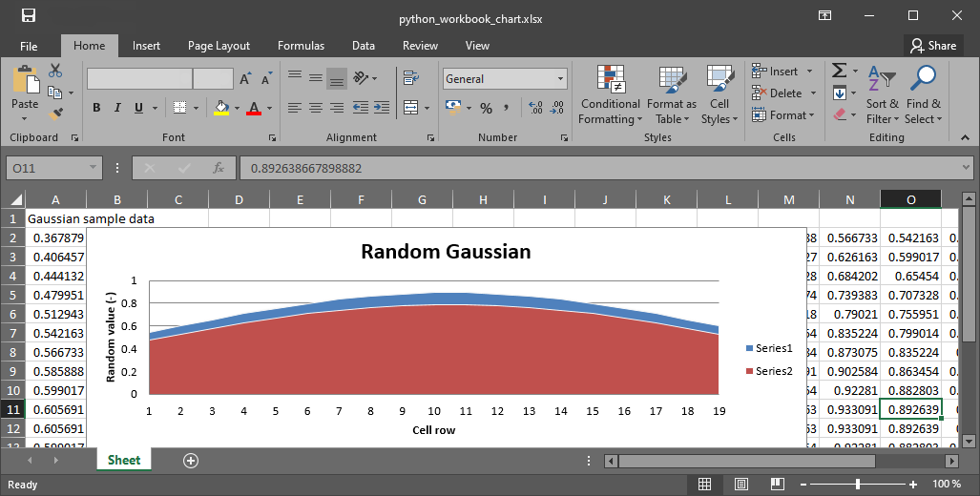Apply the Borders icon
Screen dimensions: 980x496
(x=180, y=108)
